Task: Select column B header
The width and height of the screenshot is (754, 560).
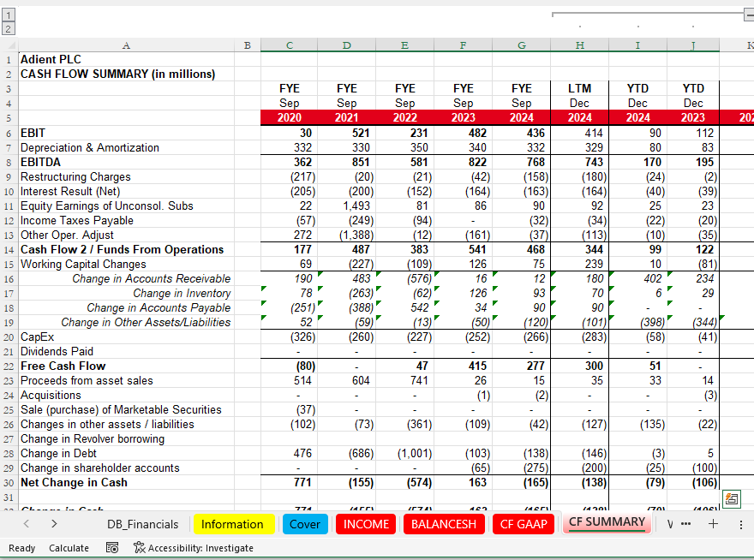Action: (247, 45)
